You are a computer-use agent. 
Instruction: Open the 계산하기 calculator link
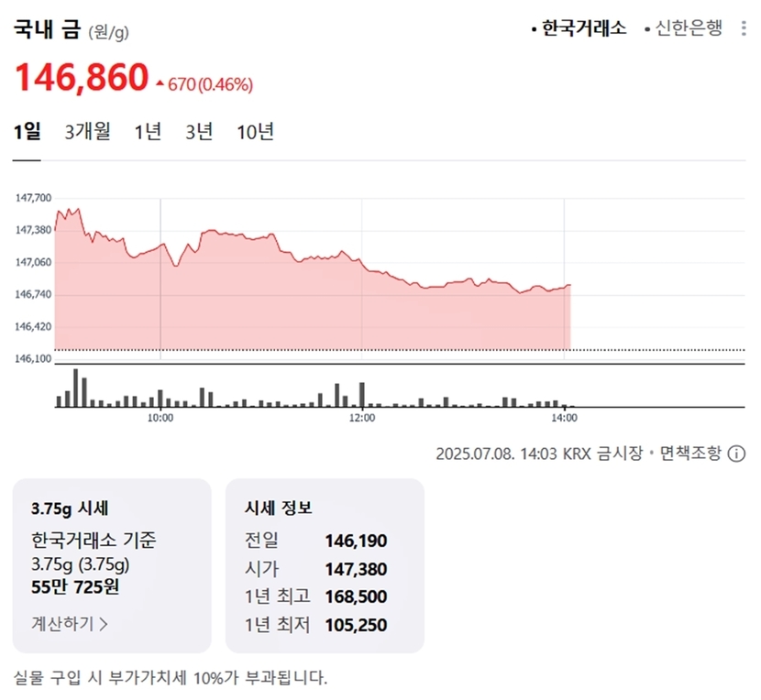70,624
